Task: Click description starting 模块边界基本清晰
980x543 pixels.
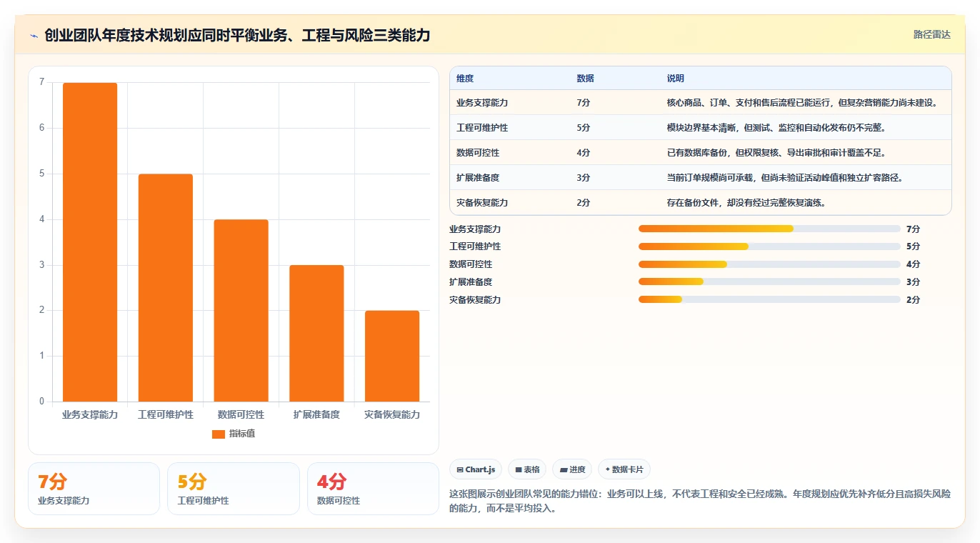Action: point(776,128)
